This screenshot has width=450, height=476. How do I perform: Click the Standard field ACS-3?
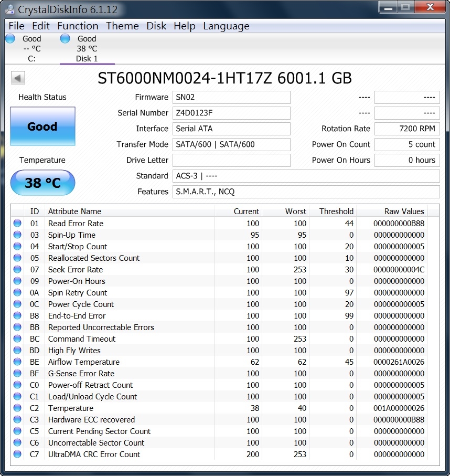[x=306, y=176]
